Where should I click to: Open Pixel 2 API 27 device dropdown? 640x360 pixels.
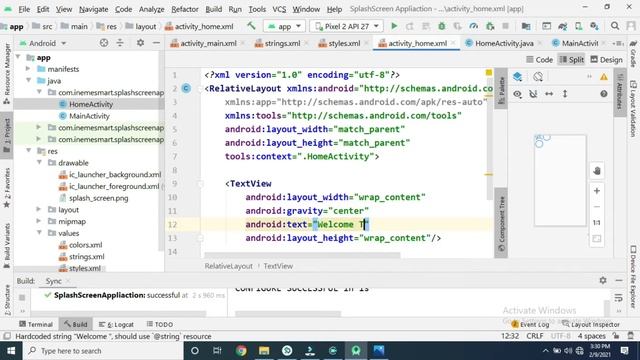click(347, 26)
